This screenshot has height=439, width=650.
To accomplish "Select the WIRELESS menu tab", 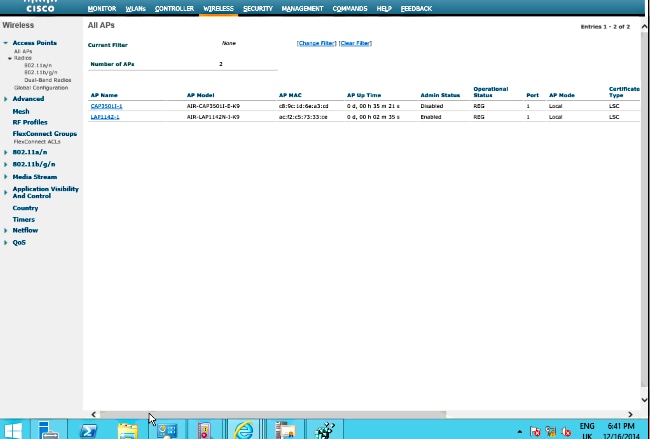I will [218, 8].
